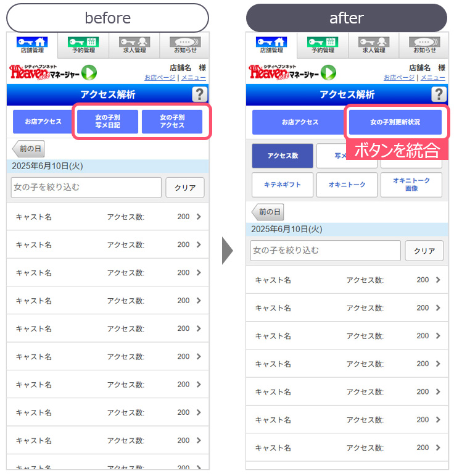
Task: Open the help question mark in the after panel
Action: 439,94
